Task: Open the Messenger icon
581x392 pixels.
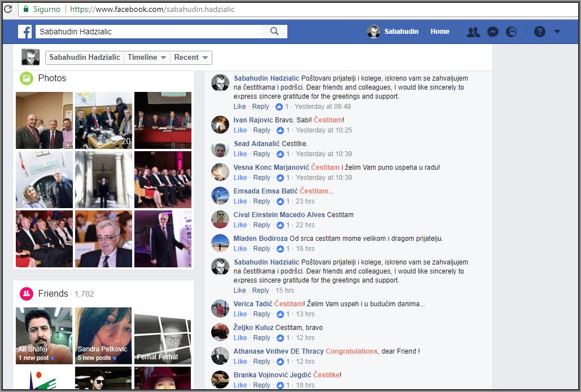Action: tap(492, 32)
